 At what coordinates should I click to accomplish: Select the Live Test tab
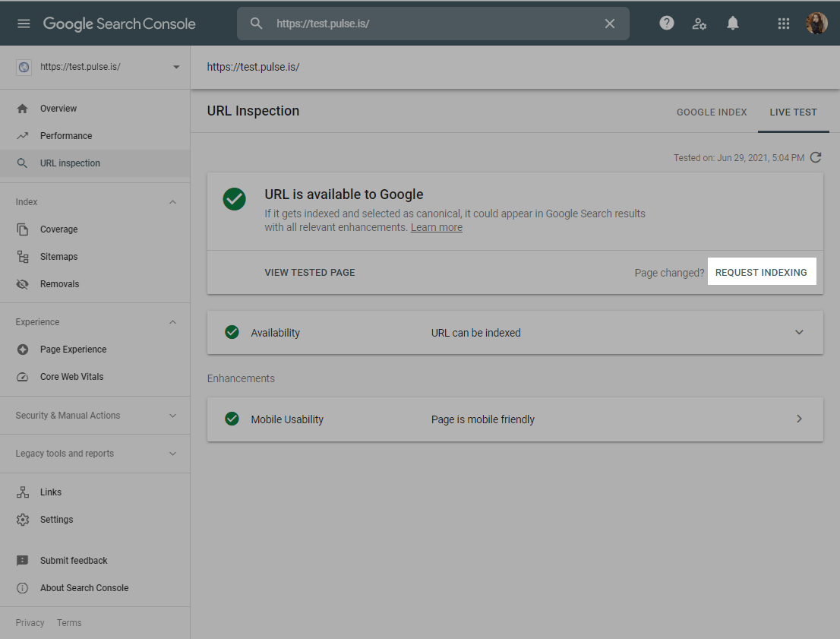coord(793,112)
